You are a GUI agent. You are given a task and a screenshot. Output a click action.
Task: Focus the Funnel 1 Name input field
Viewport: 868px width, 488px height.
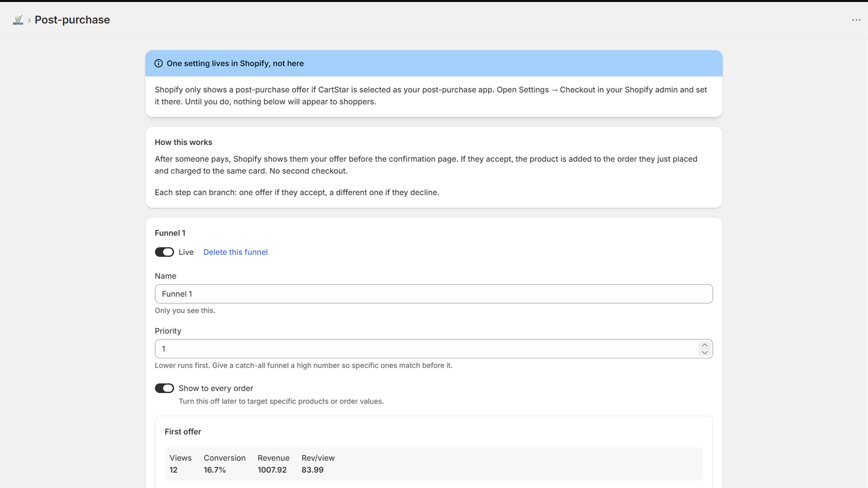(434, 294)
